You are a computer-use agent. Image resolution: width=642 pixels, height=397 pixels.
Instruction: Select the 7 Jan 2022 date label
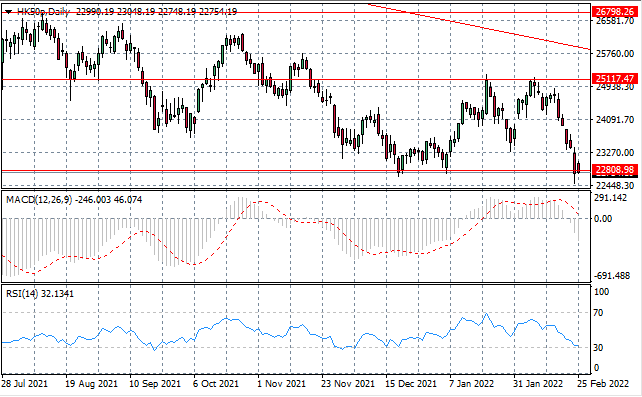click(x=472, y=384)
